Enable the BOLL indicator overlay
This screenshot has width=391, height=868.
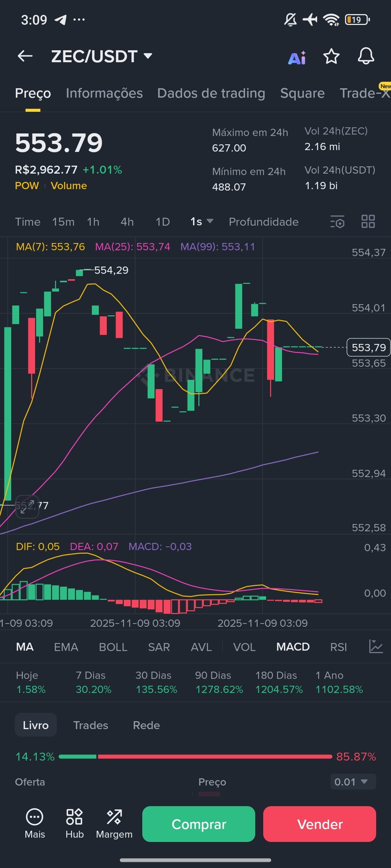[x=113, y=647]
